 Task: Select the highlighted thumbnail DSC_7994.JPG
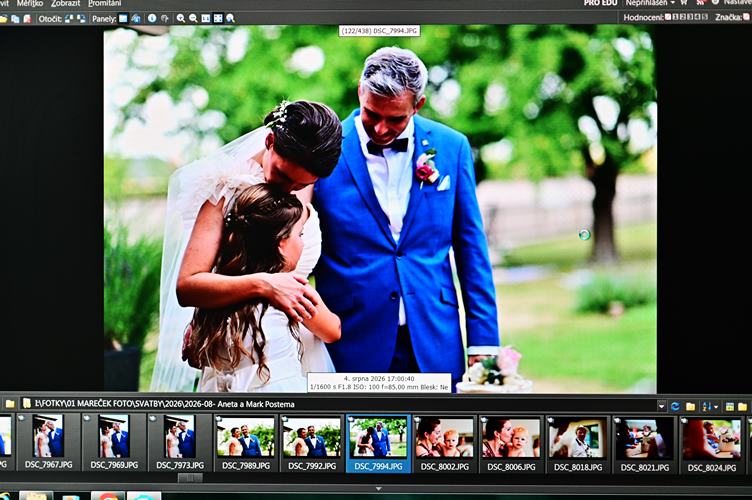(x=378, y=443)
